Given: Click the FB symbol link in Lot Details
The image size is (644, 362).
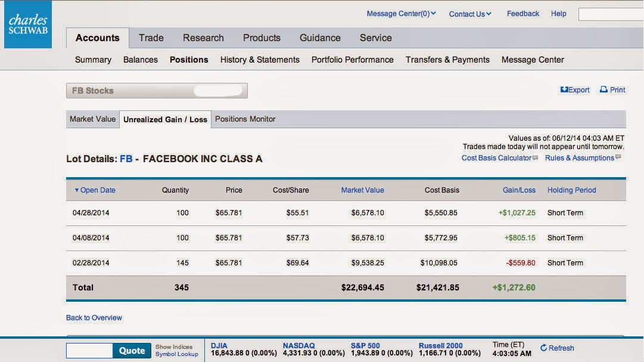Looking at the screenshot, I should [x=126, y=159].
